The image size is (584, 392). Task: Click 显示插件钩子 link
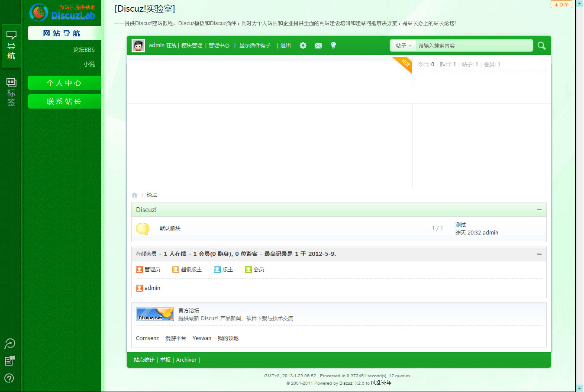(255, 45)
